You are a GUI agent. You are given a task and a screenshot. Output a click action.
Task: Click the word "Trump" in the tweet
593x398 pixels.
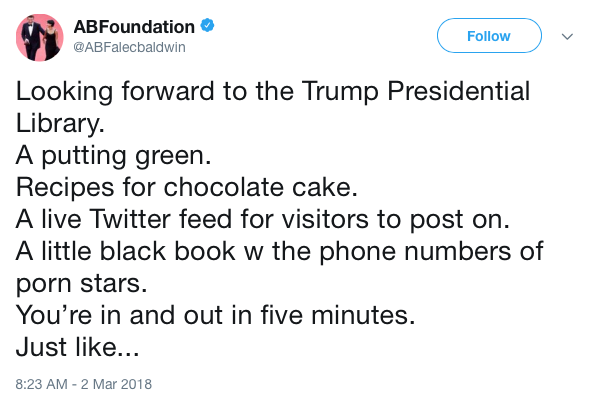pos(340,92)
